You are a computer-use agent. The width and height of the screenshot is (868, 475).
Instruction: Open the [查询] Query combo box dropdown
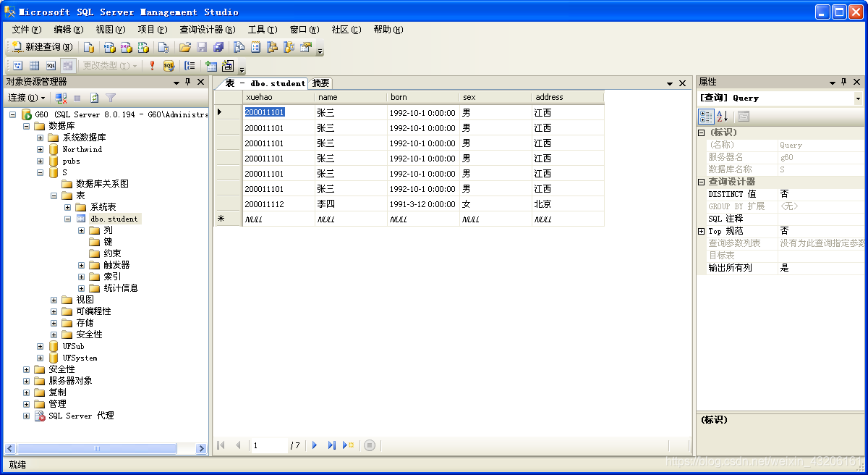pos(859,98)
